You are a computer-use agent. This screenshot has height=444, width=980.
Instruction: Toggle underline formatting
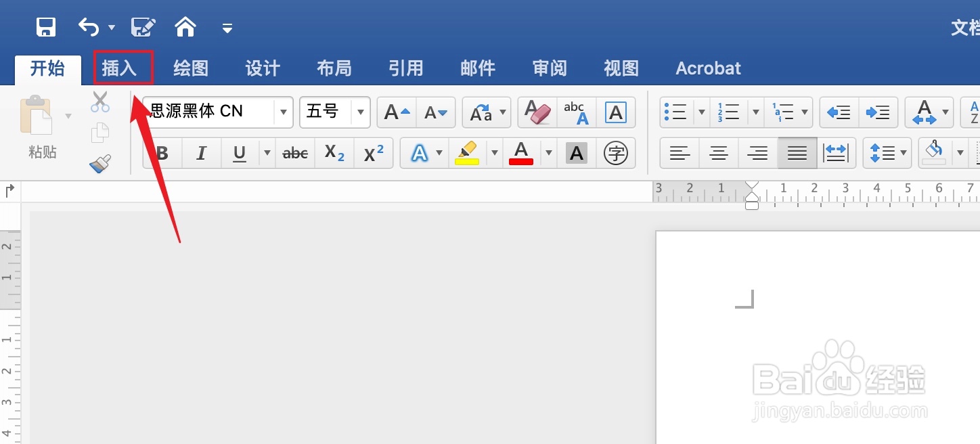point(240,153)
